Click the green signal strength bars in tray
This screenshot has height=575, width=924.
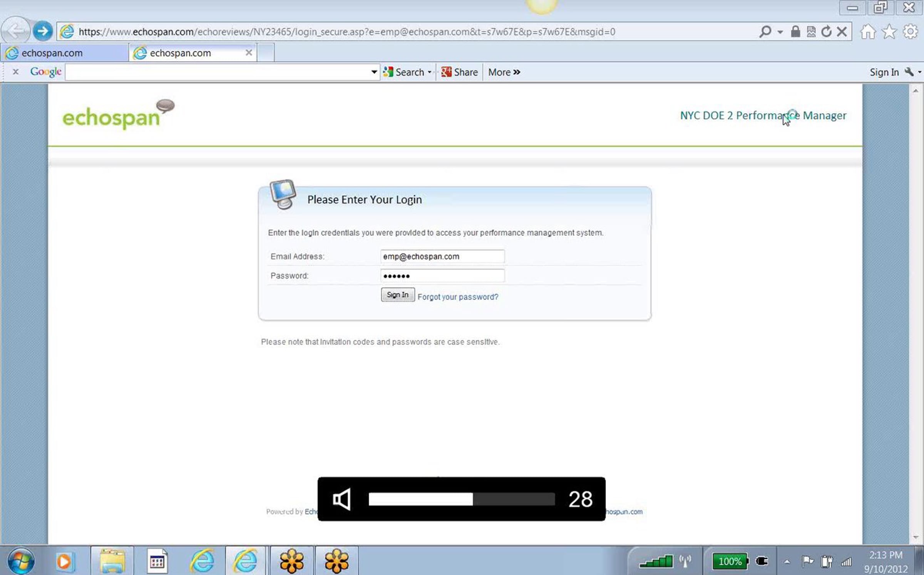coord(656,562)
